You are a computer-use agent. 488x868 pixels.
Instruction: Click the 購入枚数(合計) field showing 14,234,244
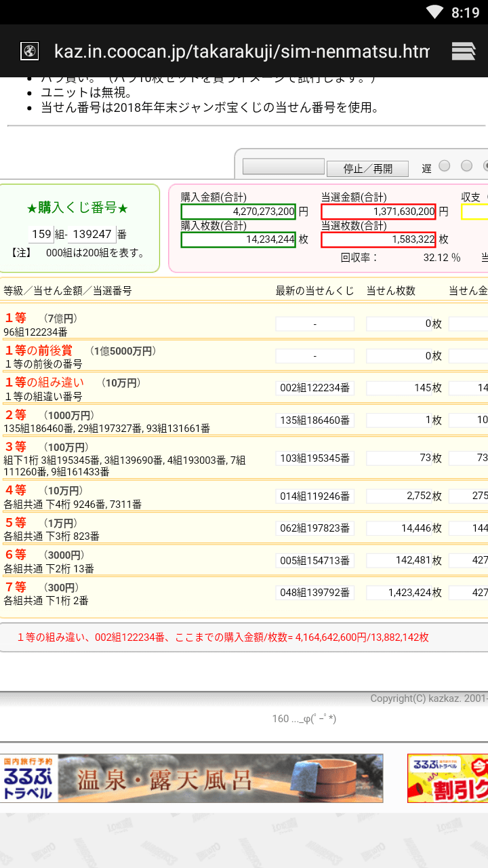(x=238, y=239)
